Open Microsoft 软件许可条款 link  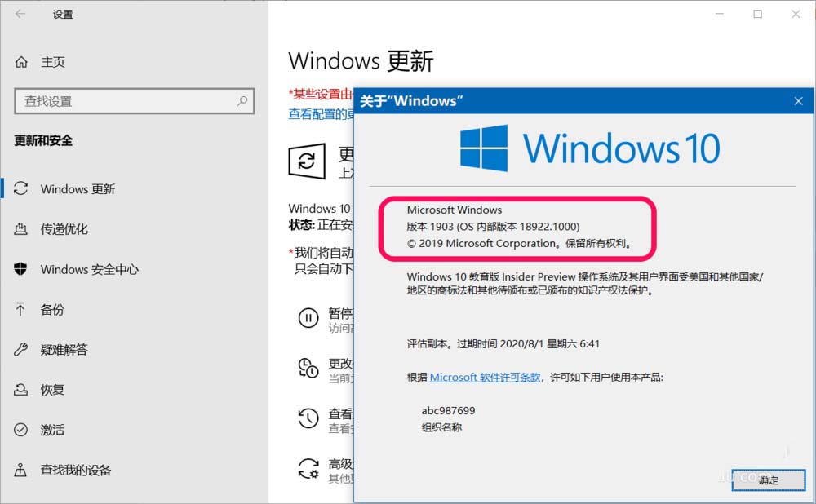tap(485, 377)
